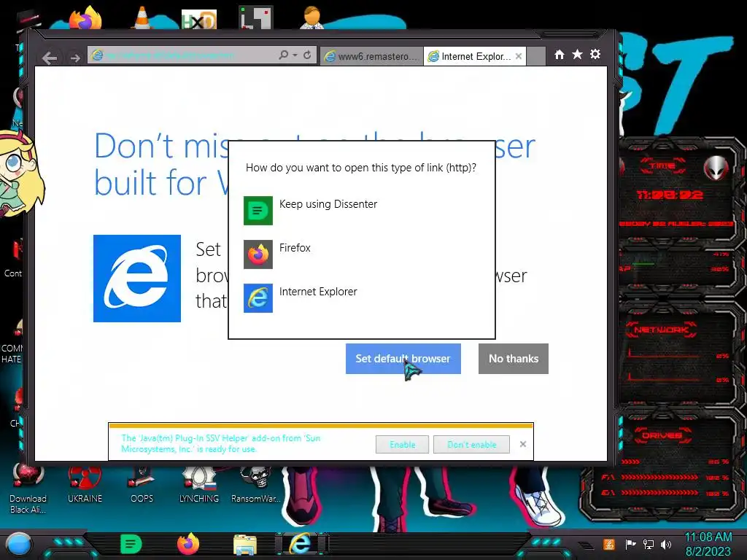Open the Firefox desktop shortcut at top
747x560 pixels.
(x=86, y=18)
